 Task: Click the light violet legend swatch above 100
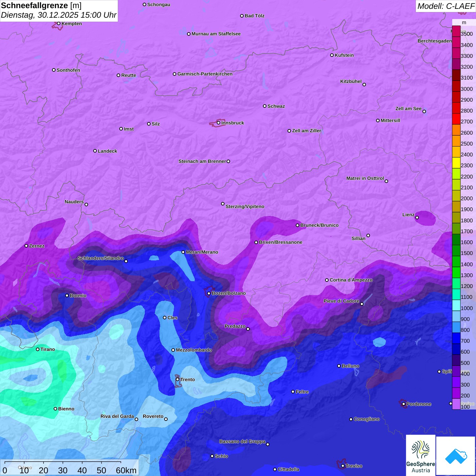click(456, 404)
